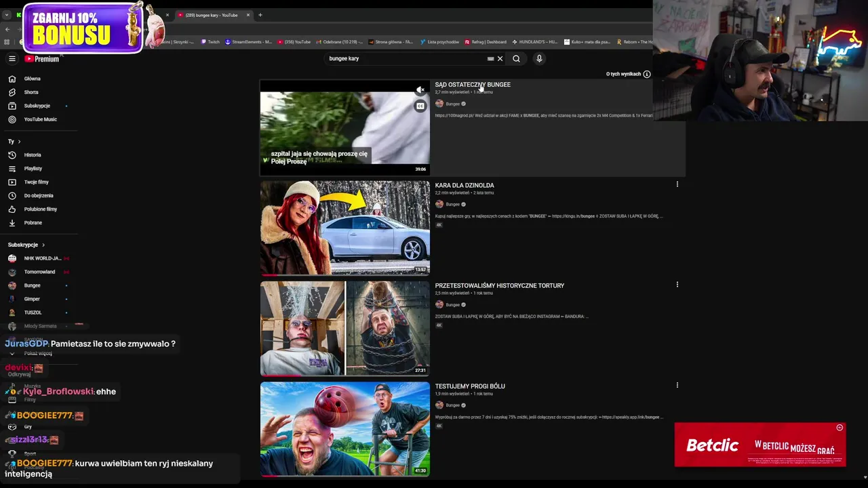
Task: Open Bungee channel name under TESTUJEMY PROGI BÓLU
Action: [x=453, y=405]
